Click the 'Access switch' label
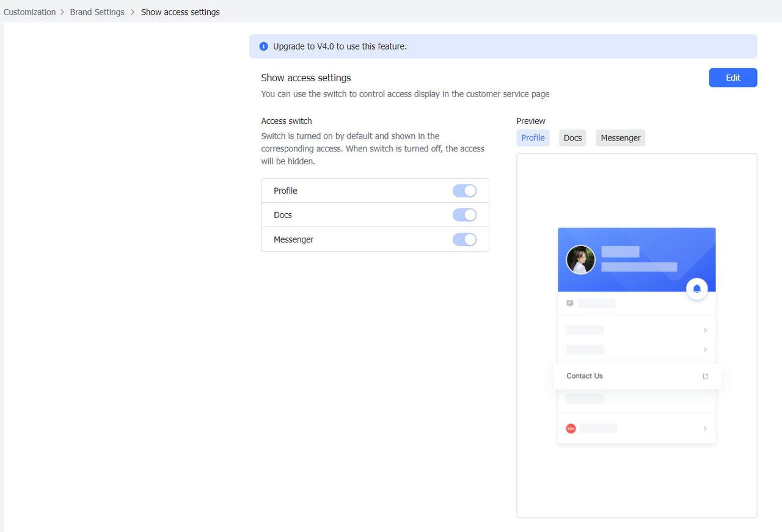Screen dimensions: 782x532 287,121
